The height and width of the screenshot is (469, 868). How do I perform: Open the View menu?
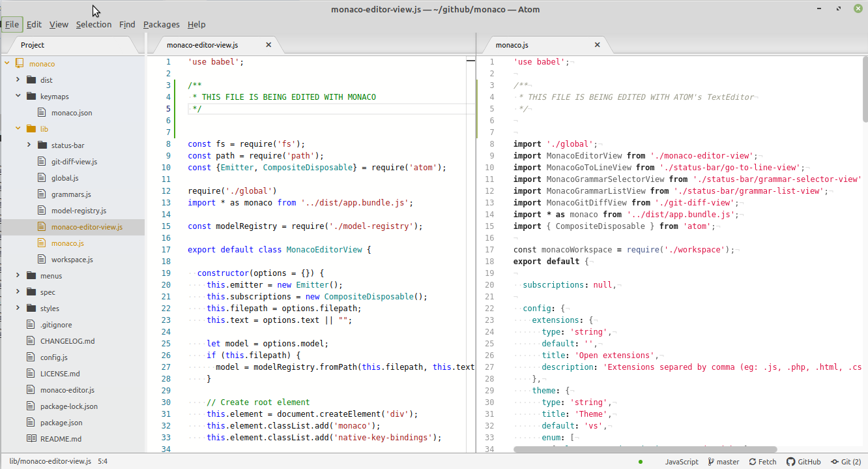59,24
